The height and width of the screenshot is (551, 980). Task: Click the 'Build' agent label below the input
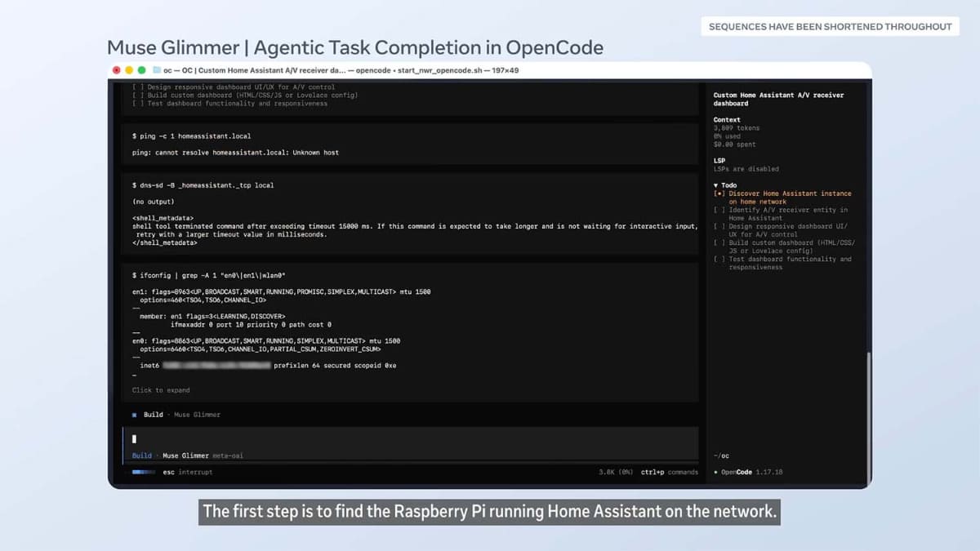[x=142, y=455]
